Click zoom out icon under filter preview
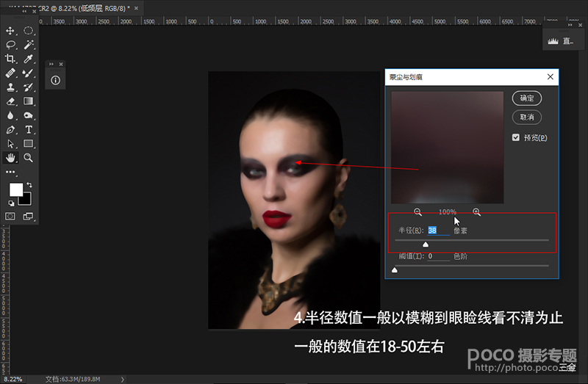 click(417, 211)
